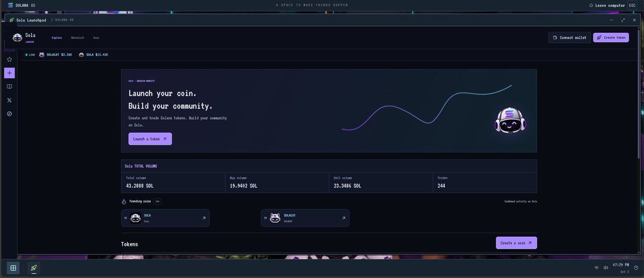644x278 pixels.
Task: Click the SOLA trending coin avatar
Action: [x=135, y=218]
